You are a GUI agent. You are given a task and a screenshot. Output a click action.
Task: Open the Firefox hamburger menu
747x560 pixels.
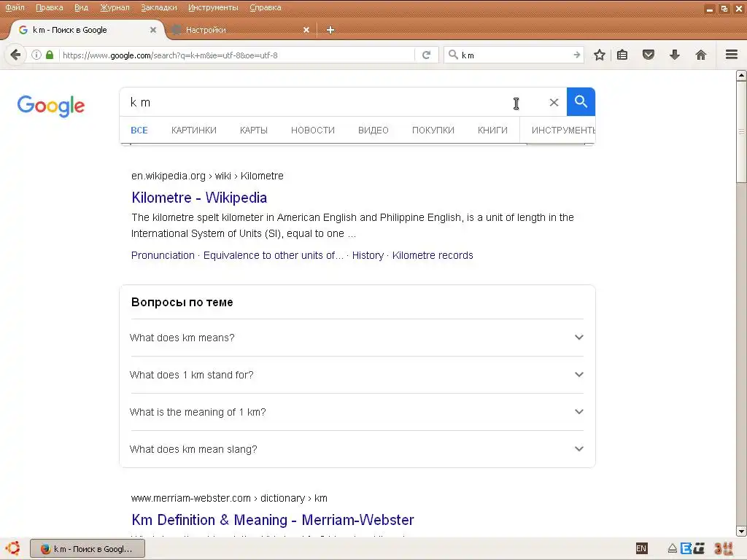pos(732,55)
